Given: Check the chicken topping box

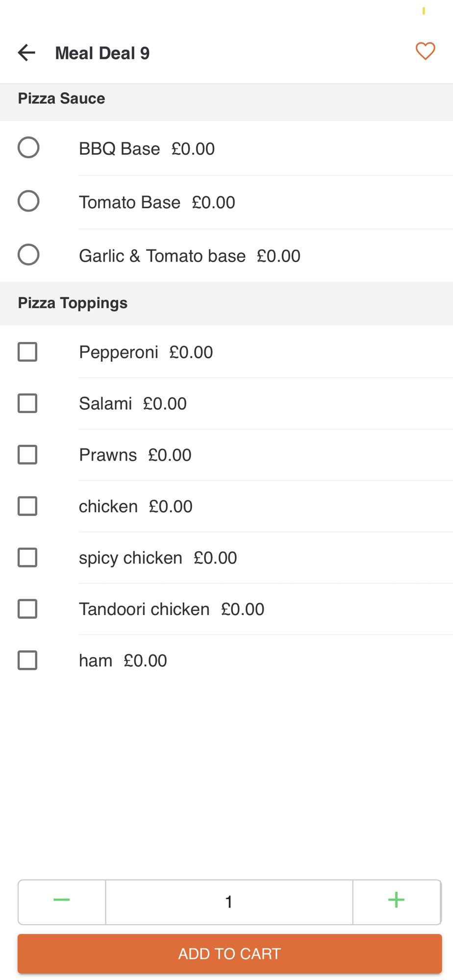Looking at the screenshot, I should (27, 506).
